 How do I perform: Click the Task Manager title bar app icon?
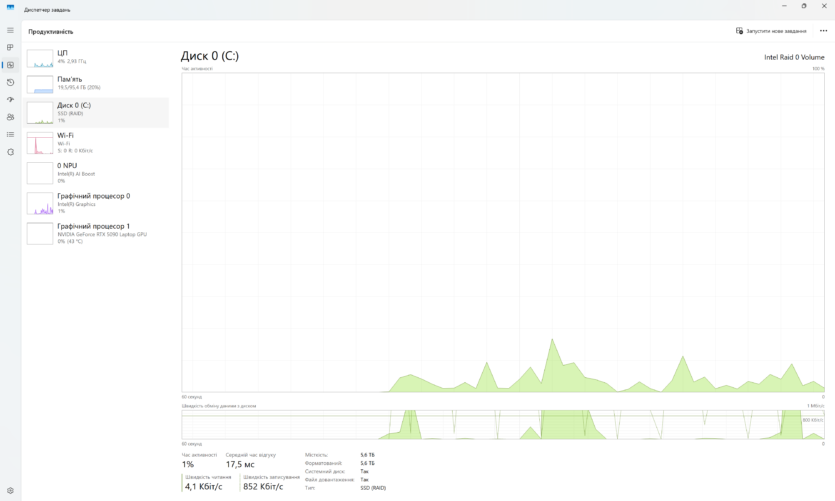click(x=10, y=7)
